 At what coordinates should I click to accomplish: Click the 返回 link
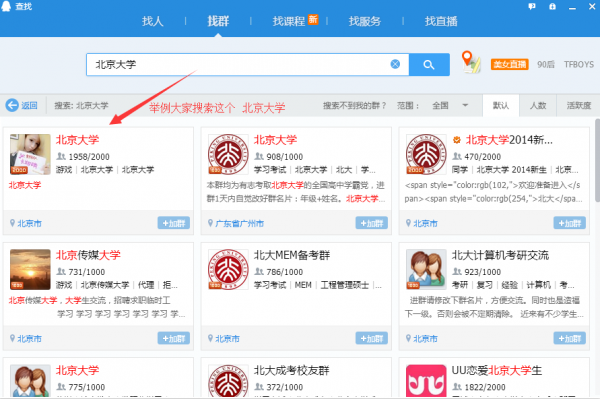coord(29,105)
